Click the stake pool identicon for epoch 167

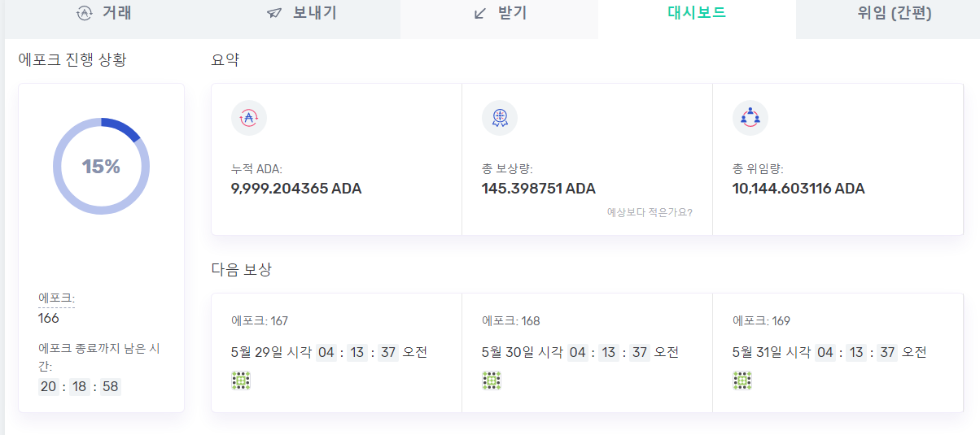(241, 381)
